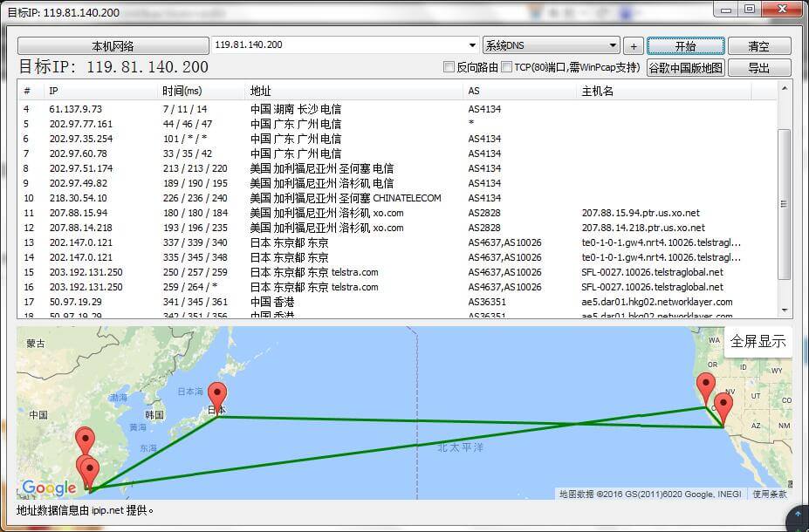Enable the 反向路由 checkbox

(x=449, y=67)
